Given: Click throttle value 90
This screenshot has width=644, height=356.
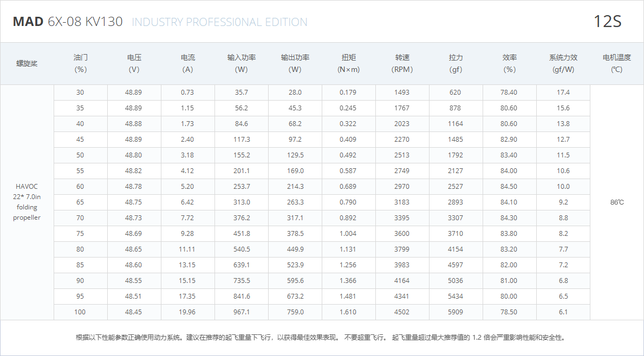Looking at the screenshot, I should 80,281.
